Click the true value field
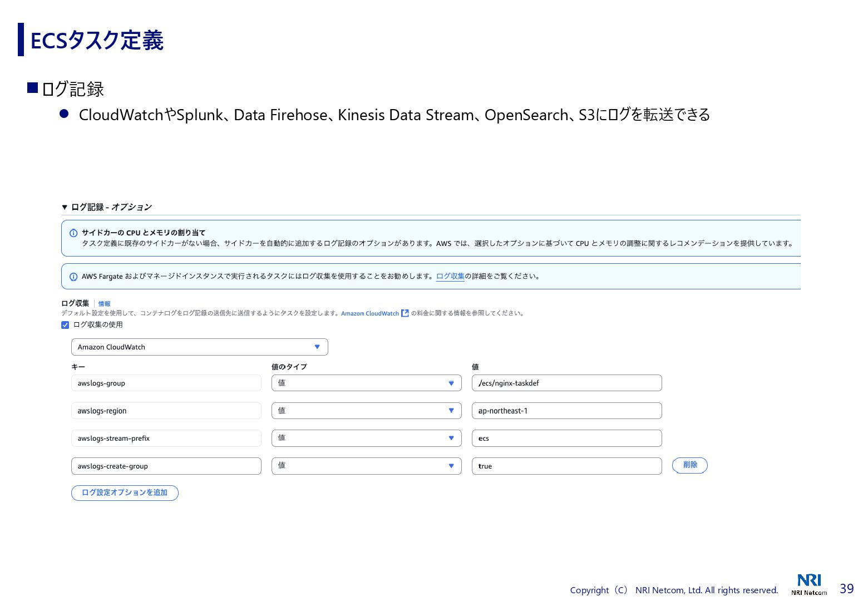Viewport: 868px width, 601px height. 567,466
